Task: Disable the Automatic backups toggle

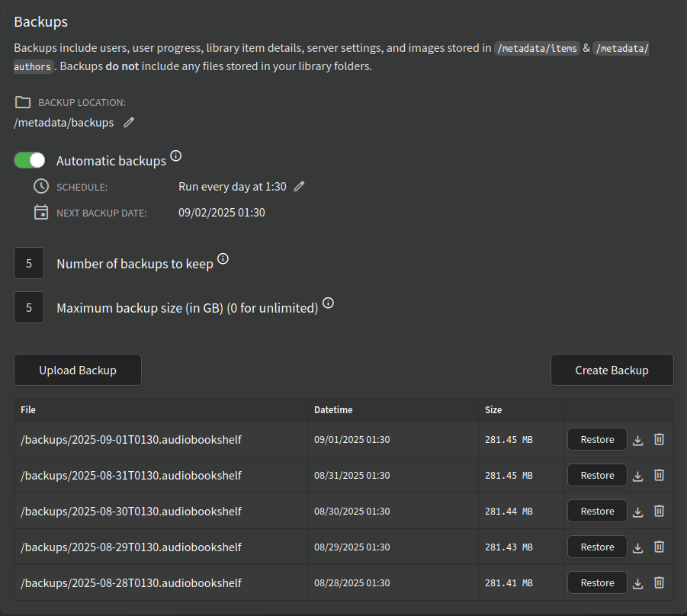Action: (29, 160)
